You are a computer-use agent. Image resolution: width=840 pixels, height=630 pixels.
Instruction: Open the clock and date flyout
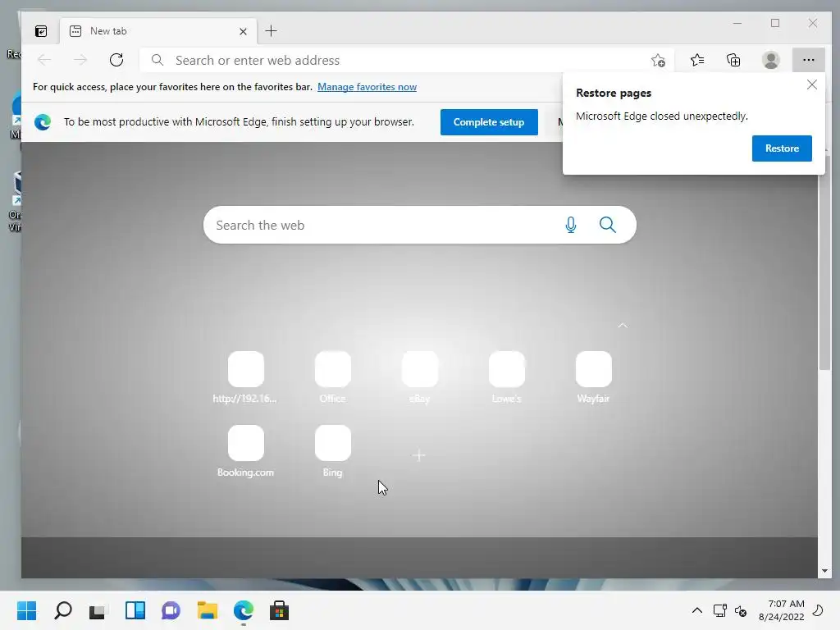pos(782,610)
